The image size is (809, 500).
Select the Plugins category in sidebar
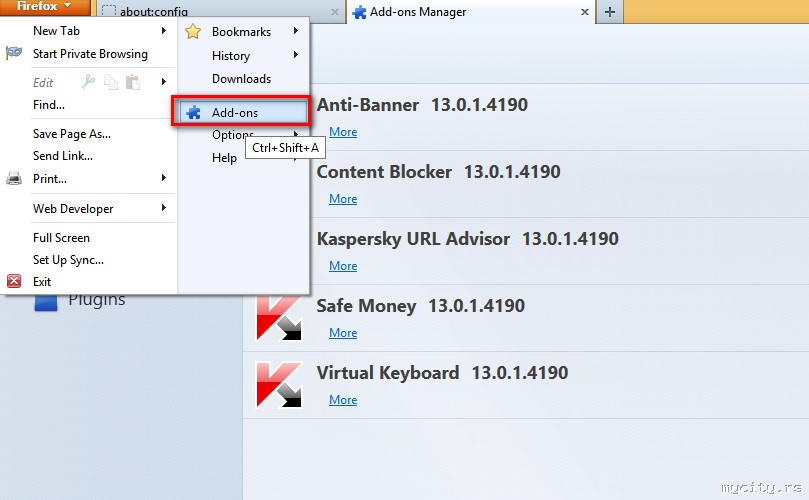(x=96, y=300)
